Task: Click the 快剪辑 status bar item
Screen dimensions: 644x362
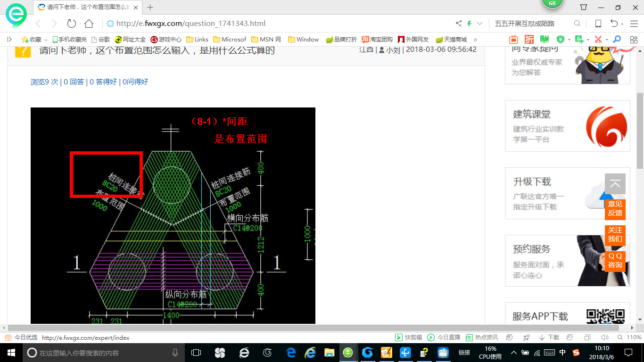Action: (x=409, y=337)
